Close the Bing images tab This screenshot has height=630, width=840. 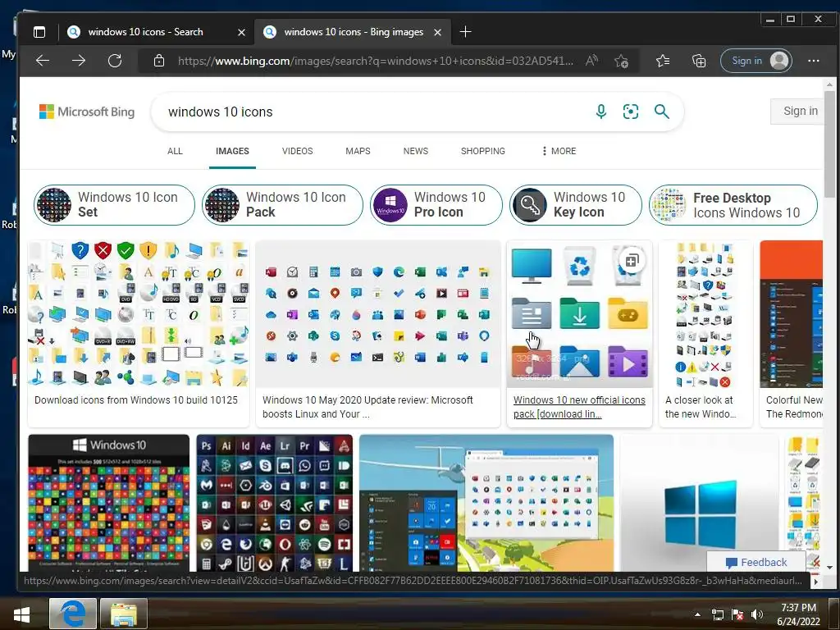click(438, 33)
